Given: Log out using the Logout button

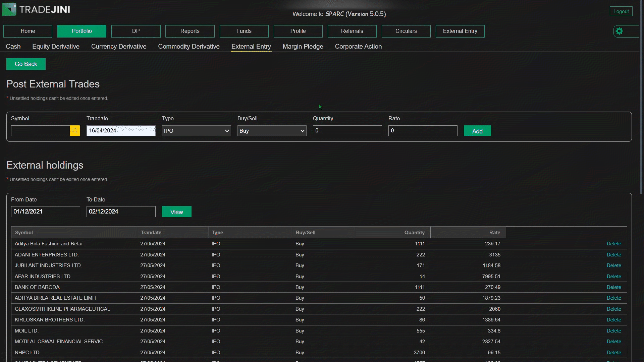Looking at the screenshot, I should [621, 11].
